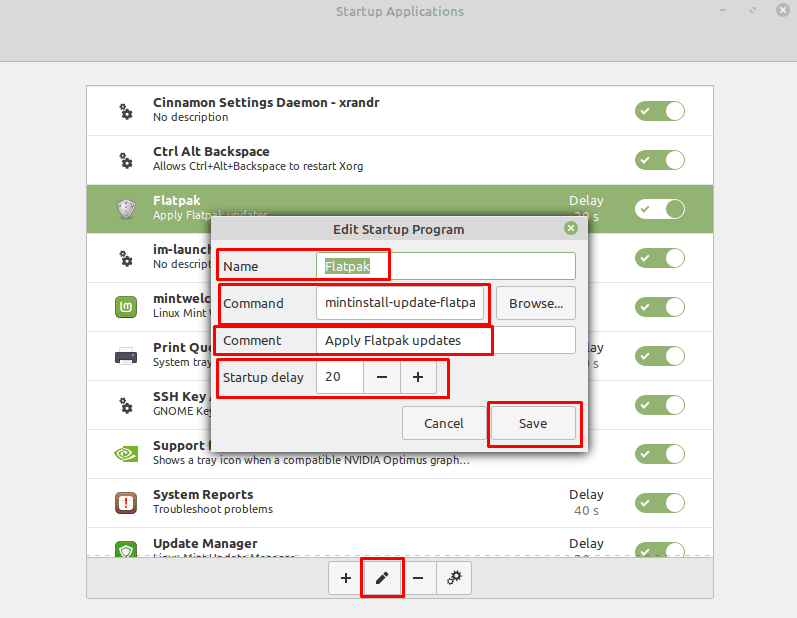Click the remove minus button in bottom toolbar
Screen dimensions: 797x618
point(418,578)
